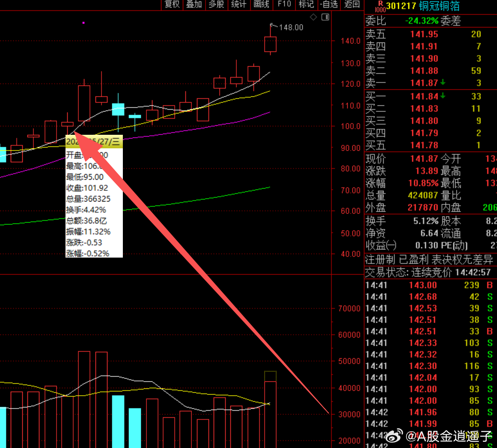The width and height of the screenshot is (497, 448).
Task: Open the 统计 statistics tool
Action: 239,4
